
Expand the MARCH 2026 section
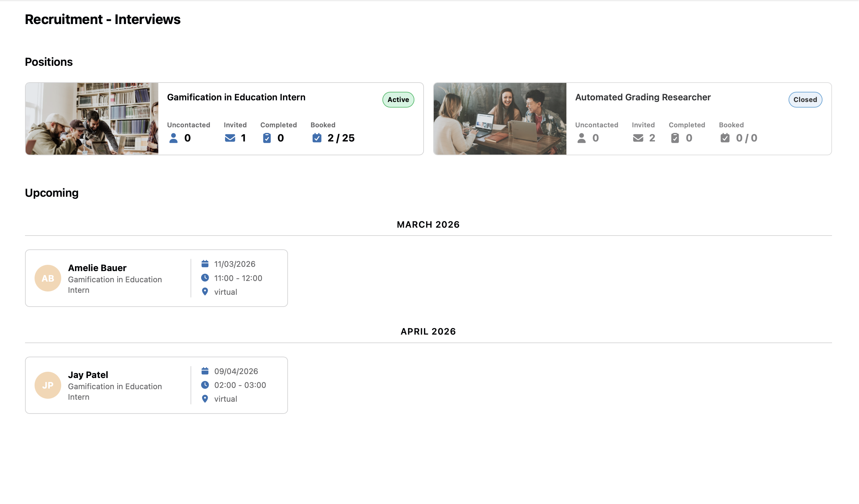[428, 224]
